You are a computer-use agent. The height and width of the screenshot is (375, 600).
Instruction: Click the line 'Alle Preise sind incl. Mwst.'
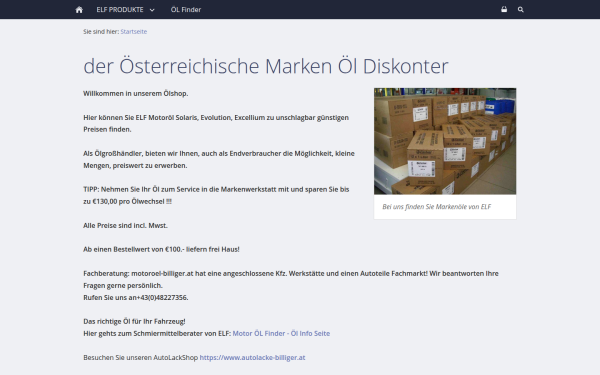(126, 225)
